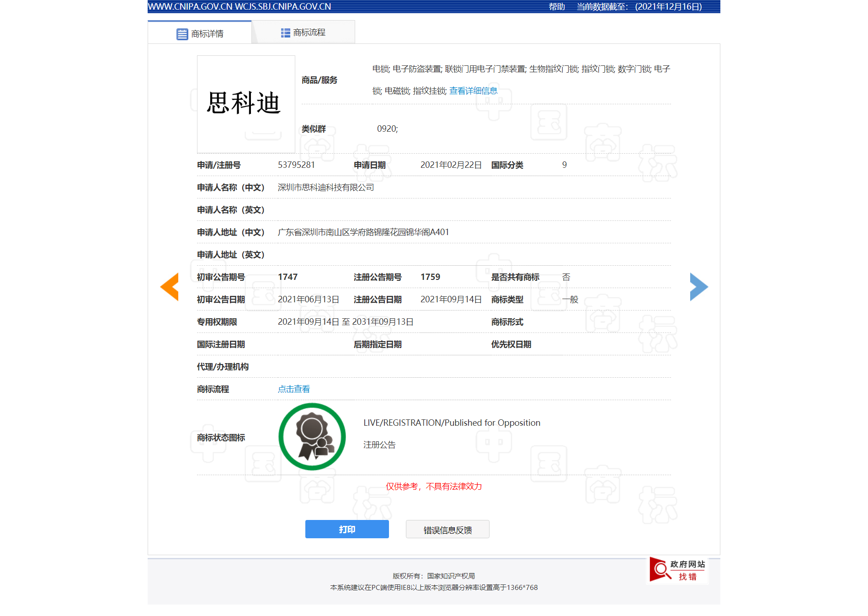This screenshot has width=868, height=616.
Task: Click the blue next-record arrow
Action: click(699, 287)
